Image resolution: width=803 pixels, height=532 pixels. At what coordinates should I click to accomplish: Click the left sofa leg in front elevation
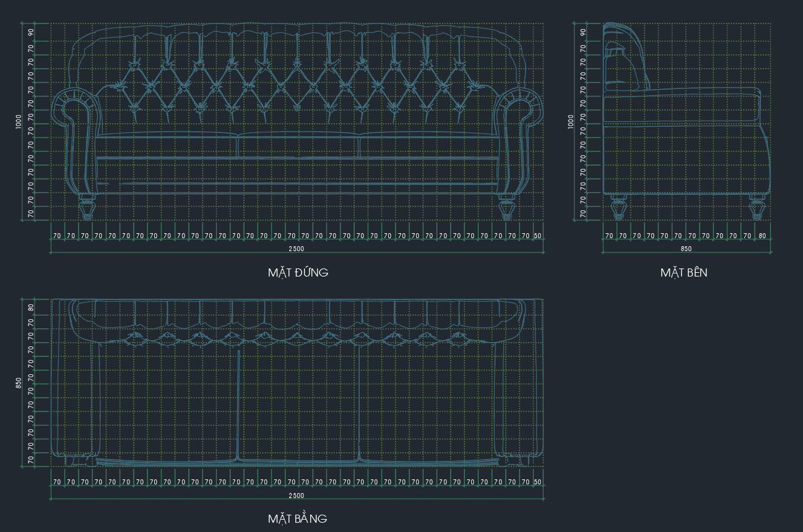click(x=87, y=207)
